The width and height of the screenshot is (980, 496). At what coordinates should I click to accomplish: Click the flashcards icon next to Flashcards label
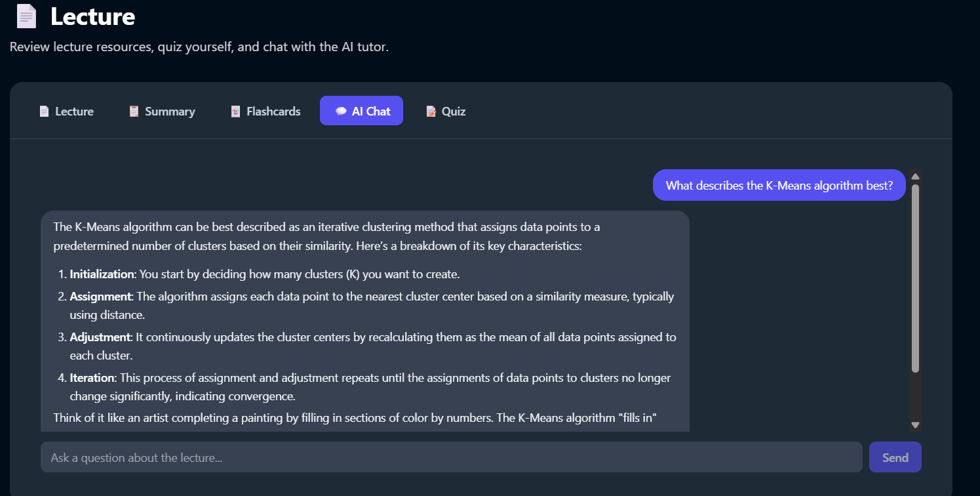(x=235, y=111)
